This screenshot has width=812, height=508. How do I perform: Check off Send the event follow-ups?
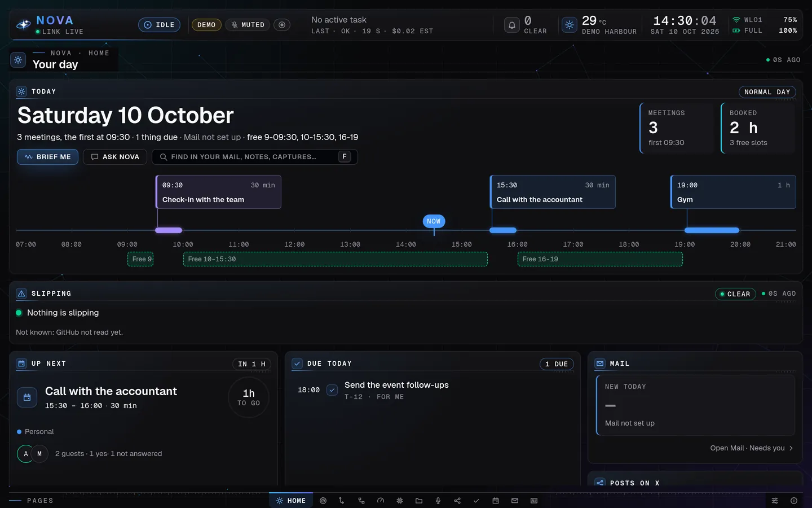click(x=332, y=390)
